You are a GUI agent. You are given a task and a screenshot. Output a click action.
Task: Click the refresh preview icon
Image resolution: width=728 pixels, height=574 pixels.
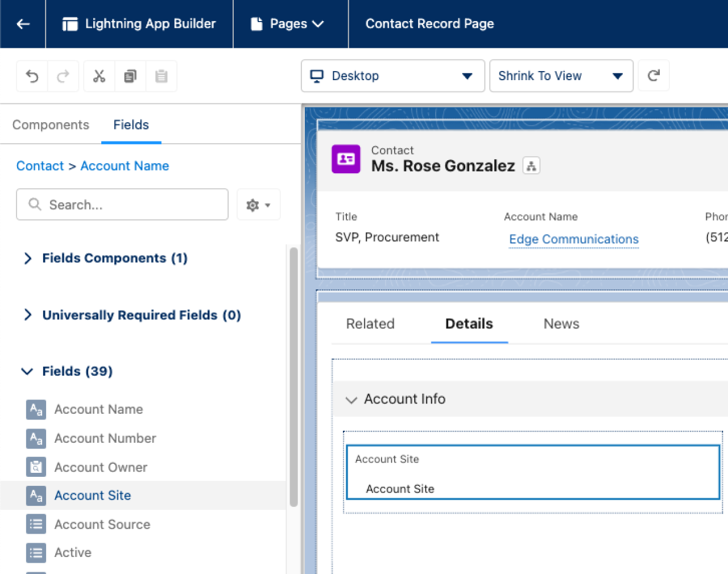[x=654, y=76]
